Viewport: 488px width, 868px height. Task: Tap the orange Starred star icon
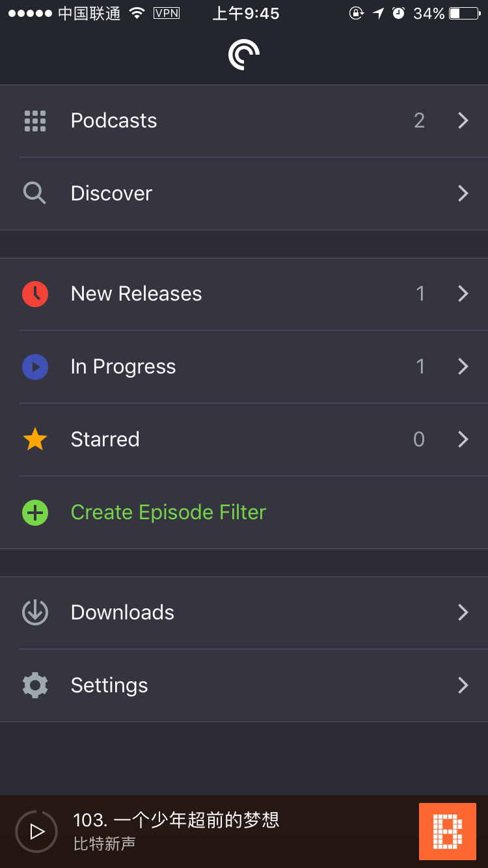coord(35,440)
